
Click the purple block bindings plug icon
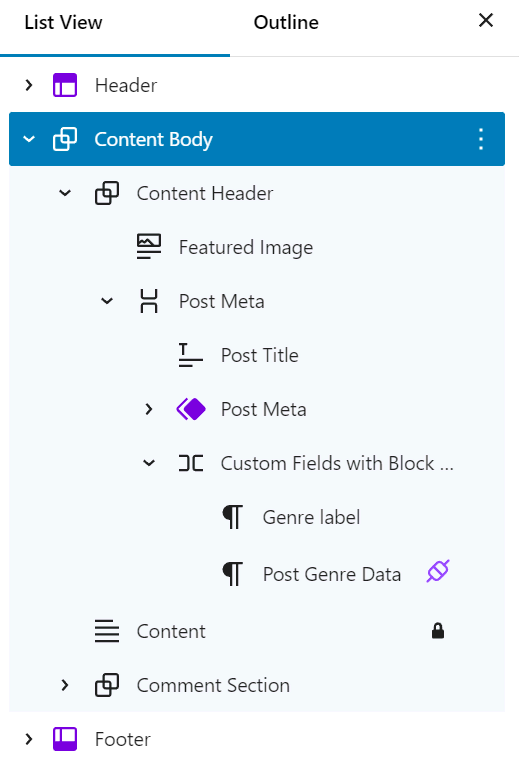pos(438,571)
